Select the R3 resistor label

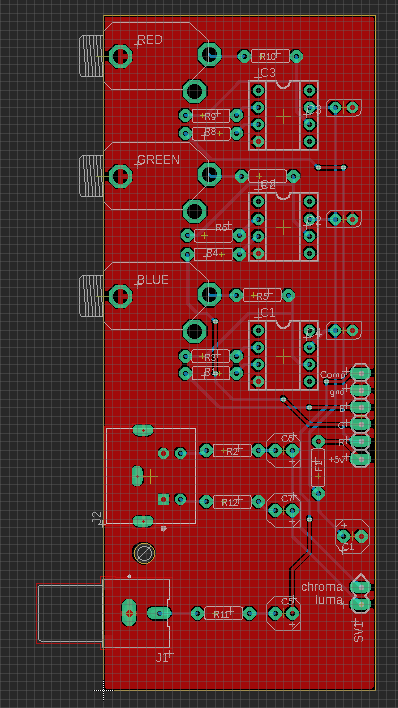(x=210, y=357)
